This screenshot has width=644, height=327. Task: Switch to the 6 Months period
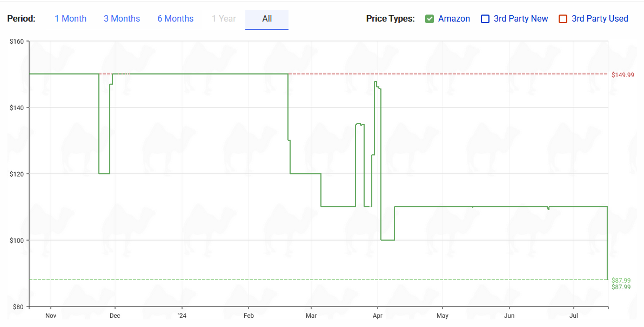176,19
